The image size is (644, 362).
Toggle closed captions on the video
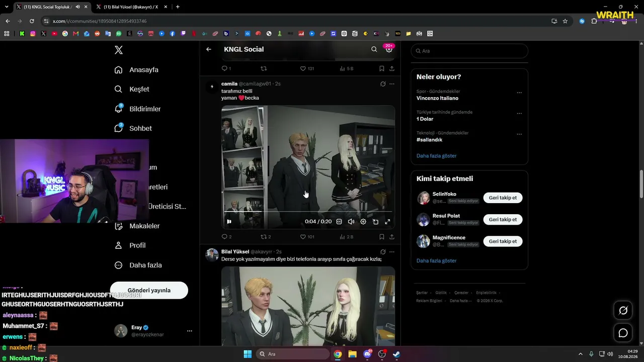click(x=339, y=222)
